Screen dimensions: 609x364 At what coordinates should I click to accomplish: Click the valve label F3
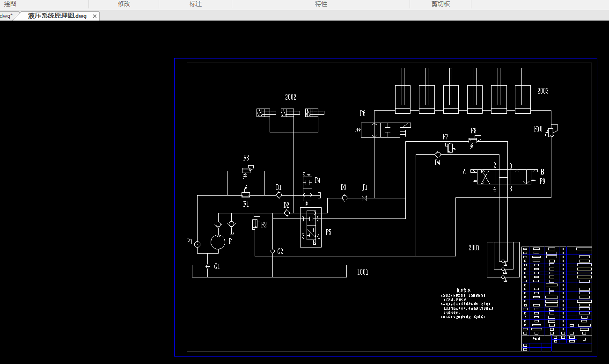tap(246, 158)
